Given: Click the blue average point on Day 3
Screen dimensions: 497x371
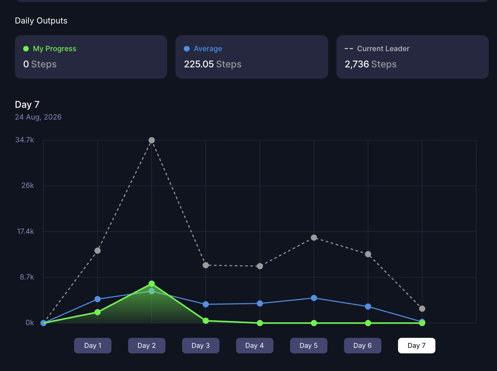Looking at the screenshot, I should tap(206, 304).
